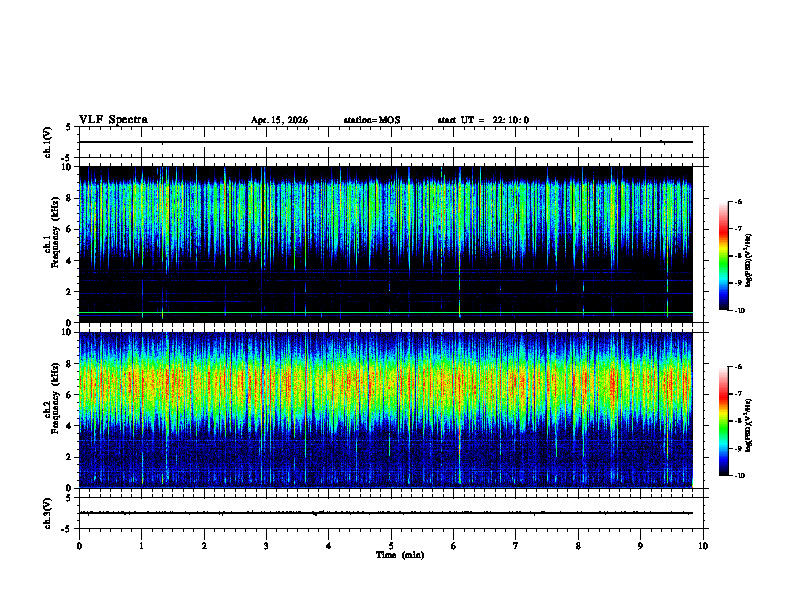Click the time axis tick label "3"
The width and height of the screenshot is (792, 612).
[x=266, y=546]
